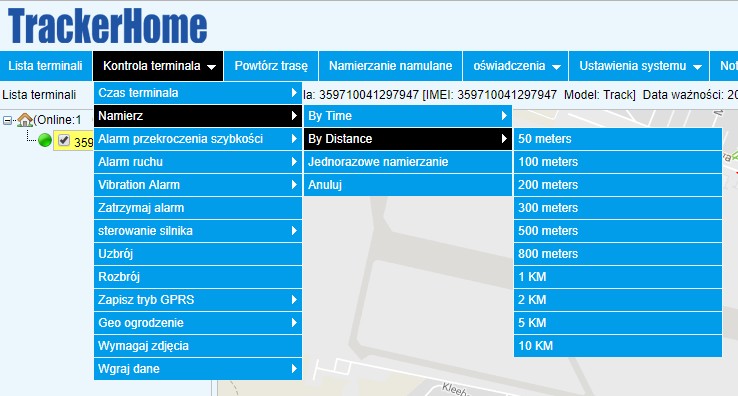Select 50 meters distance interval
This screenshot has height=396, width=738.
tap(618, 139)
